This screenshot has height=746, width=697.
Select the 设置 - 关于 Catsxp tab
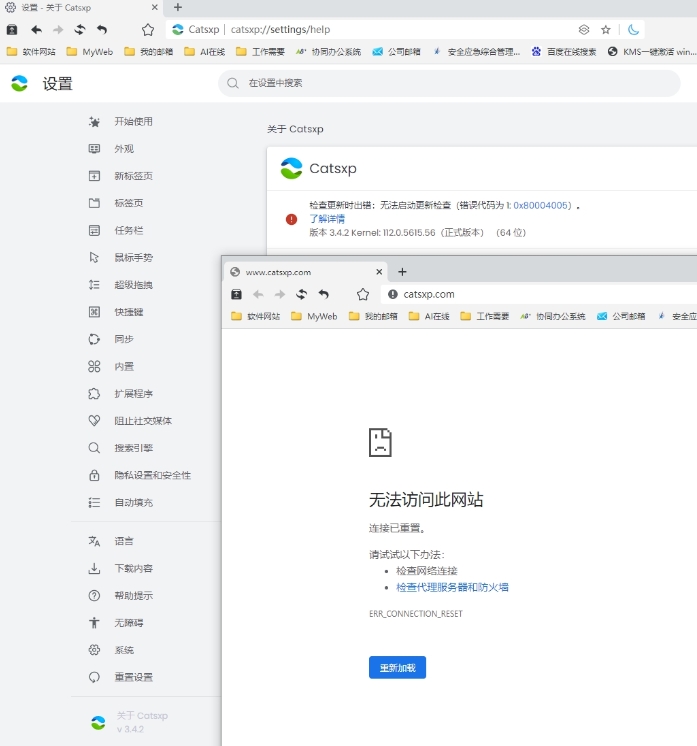tap(81, 8)
